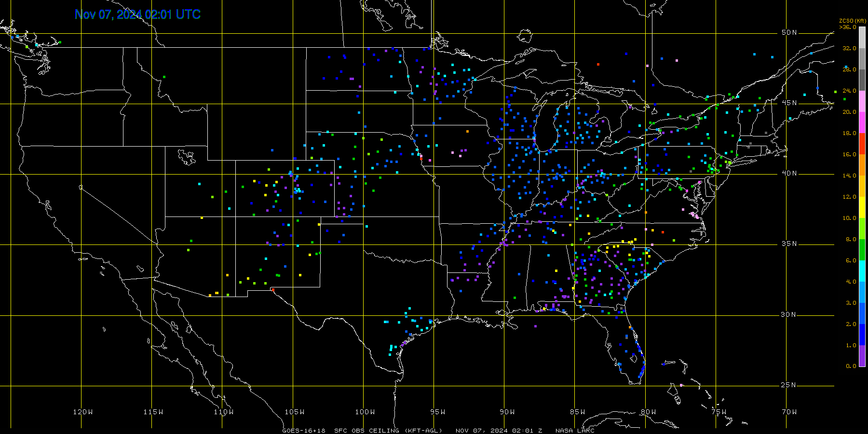This screenshot has width=868, height=434.
Task: Click the '4.0' legend value
Action: coord(851,282)
